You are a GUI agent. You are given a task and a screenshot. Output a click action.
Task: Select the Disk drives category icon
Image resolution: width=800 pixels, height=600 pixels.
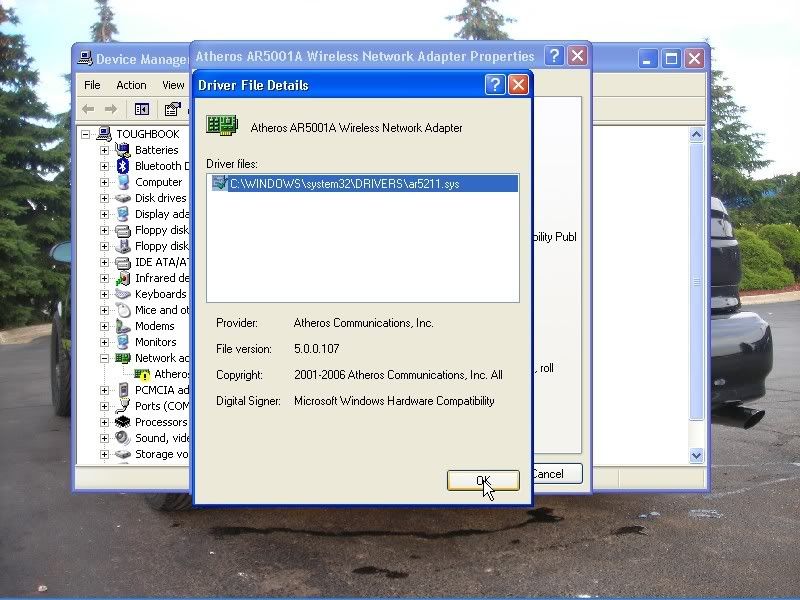coord(122,198)
